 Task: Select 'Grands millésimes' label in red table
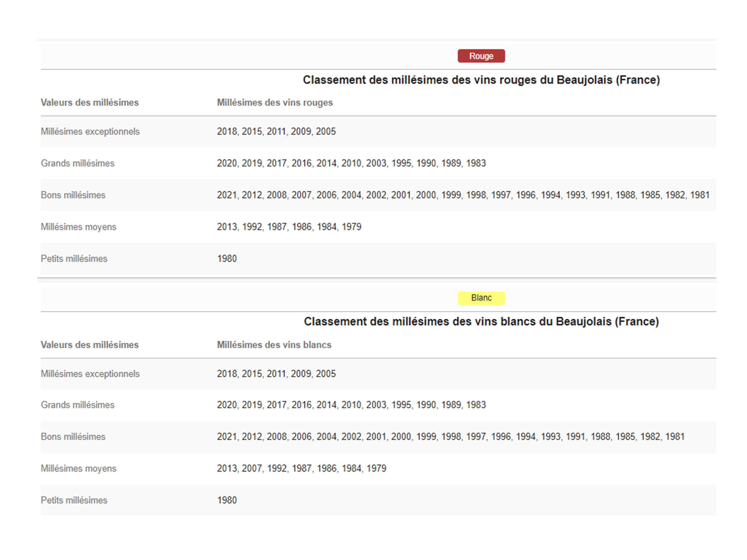[x=78, y=163]
